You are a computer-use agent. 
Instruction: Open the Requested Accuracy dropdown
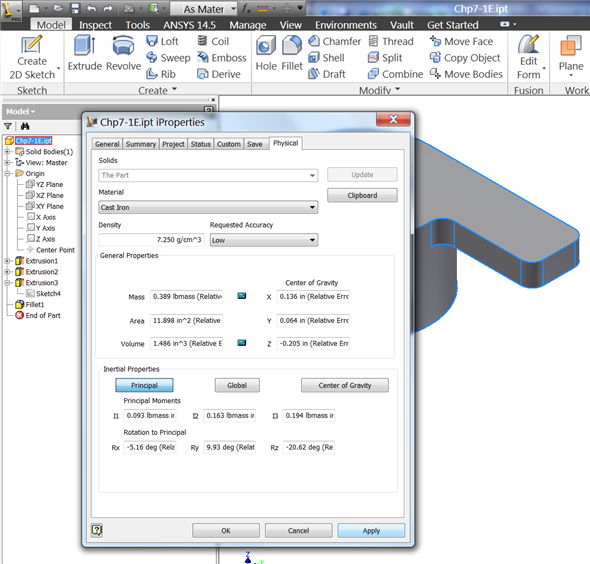pyautogui.click(x=264, y=240)
